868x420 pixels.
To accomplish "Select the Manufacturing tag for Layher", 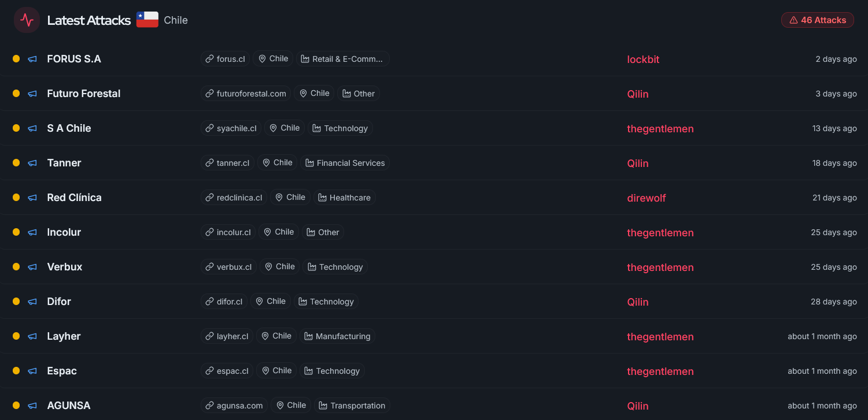I will pos(337,336).
